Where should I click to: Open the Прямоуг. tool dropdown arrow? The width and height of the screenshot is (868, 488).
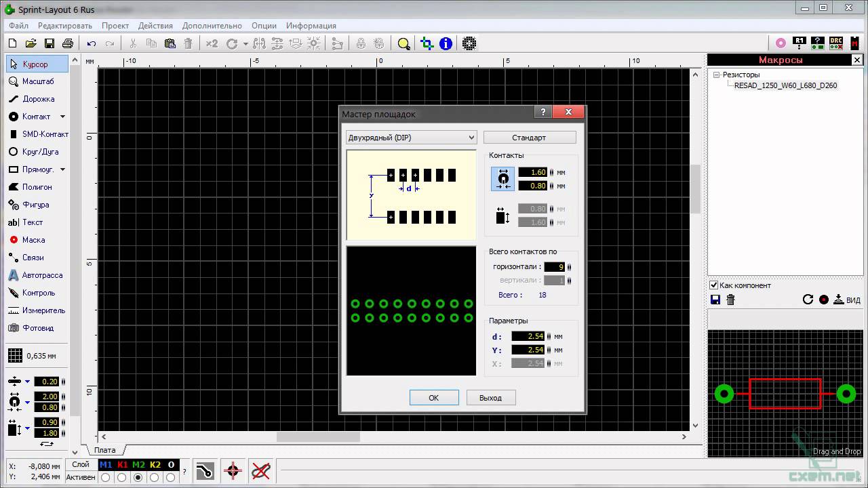(62, 169)
